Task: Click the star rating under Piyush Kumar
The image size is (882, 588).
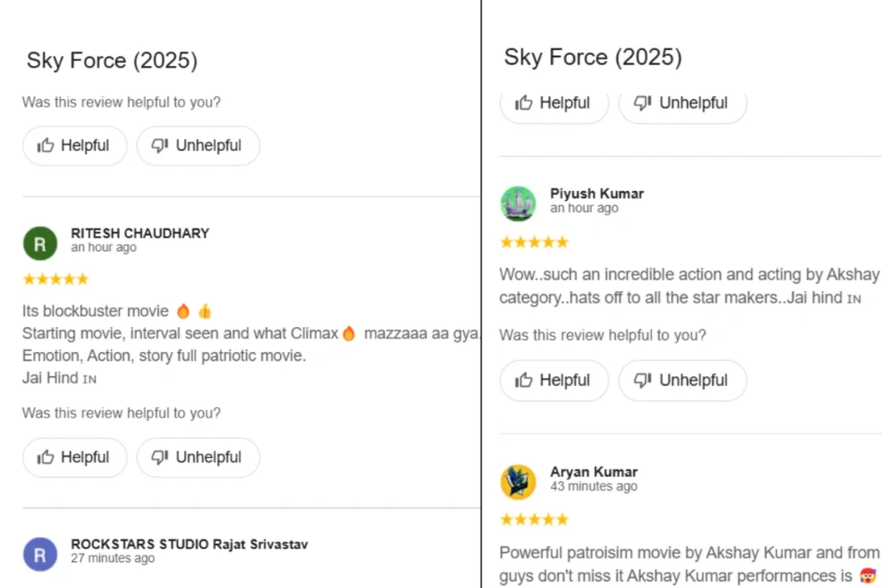Action: (x=534, y=242)
